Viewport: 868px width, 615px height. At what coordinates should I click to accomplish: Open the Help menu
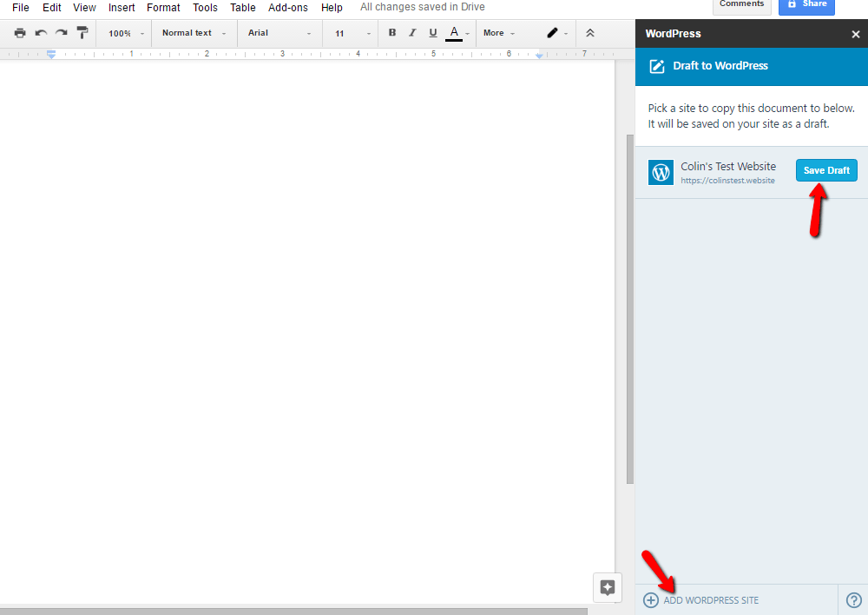click(332, 8)
